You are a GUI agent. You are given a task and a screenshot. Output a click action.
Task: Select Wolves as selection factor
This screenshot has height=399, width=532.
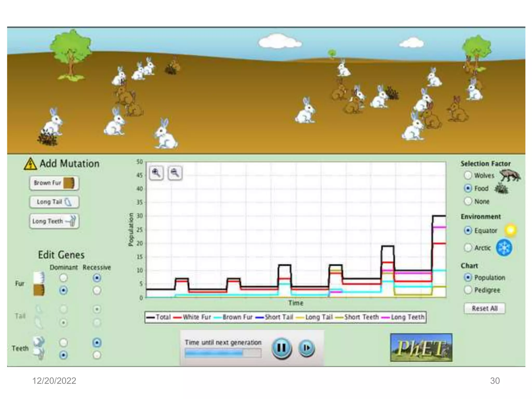(468, 175)
